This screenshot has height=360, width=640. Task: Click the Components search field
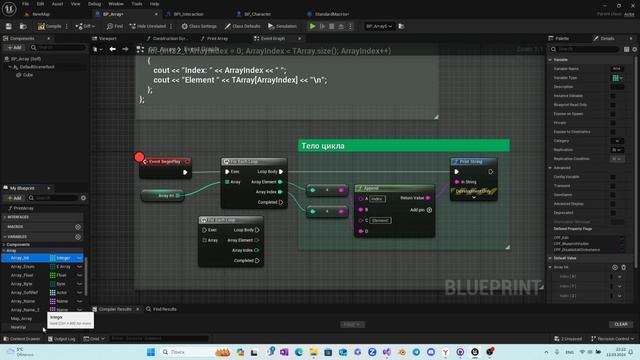(x=59, y=48)
